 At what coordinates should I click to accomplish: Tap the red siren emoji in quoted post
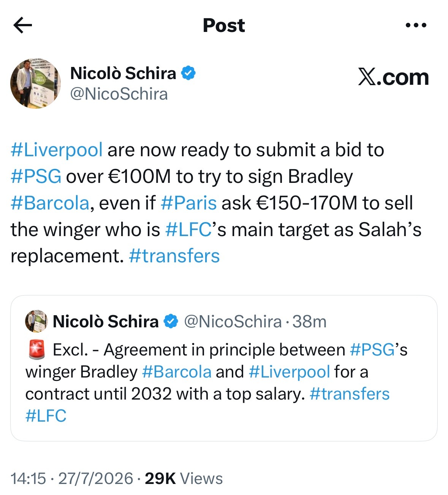[x=37, y=350]
